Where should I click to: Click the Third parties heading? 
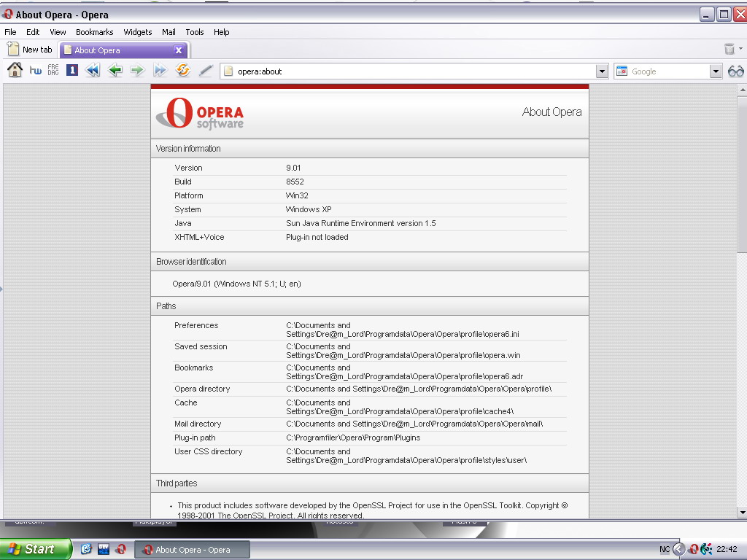point(177,483)
